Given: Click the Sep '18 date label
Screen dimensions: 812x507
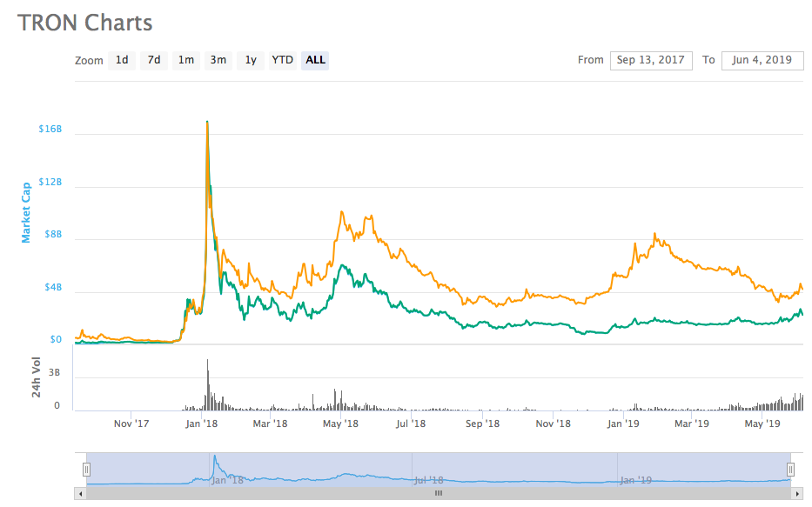Looking at the screenshot, I should 483,424.
